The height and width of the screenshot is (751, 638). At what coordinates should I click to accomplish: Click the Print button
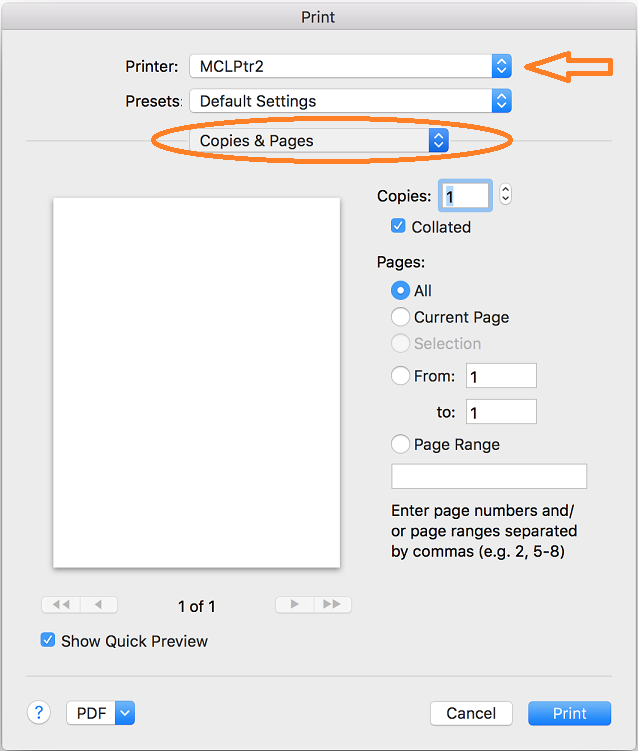point(570,713)
